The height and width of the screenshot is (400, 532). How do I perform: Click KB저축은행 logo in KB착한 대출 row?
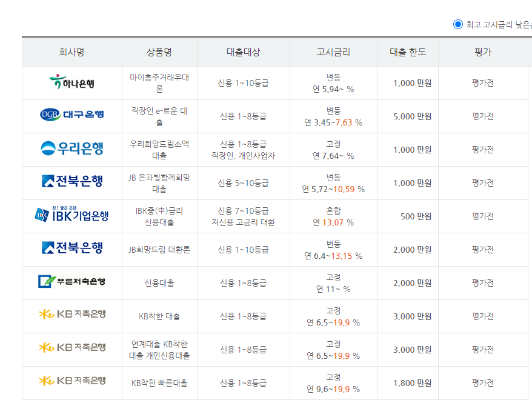[x=72, y=314]
